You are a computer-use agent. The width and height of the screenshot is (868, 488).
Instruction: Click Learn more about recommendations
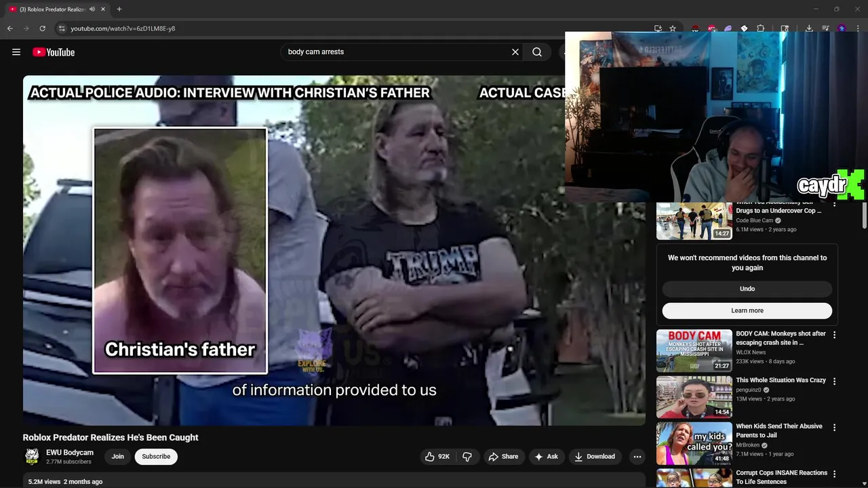tap(747, 310)
